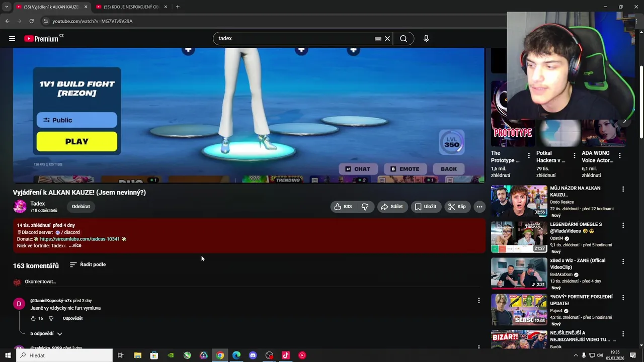Open the on-screen keyboard in search box
This screenshot has height=362, width=644.
[378, 39]
